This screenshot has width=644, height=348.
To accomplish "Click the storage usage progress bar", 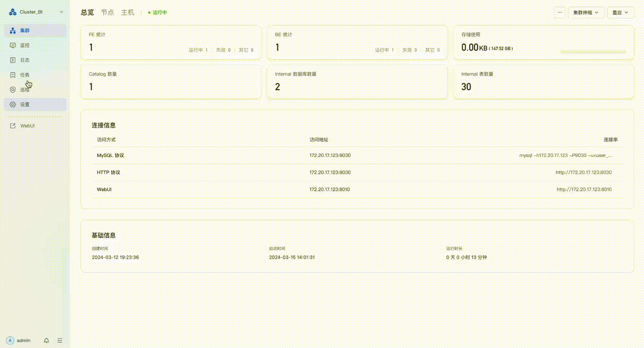I will click(592, 52).
